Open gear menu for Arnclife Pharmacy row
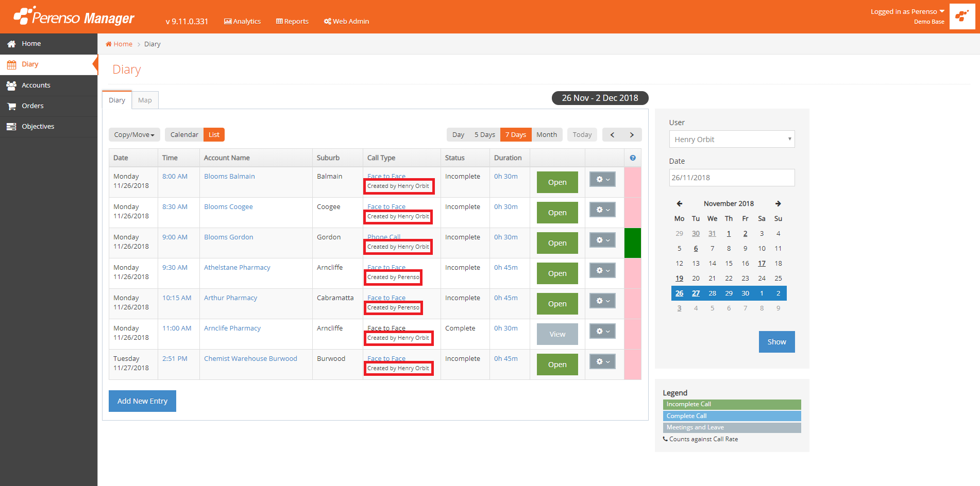Screen dimensions: 980x486 (x=602, y=331)
